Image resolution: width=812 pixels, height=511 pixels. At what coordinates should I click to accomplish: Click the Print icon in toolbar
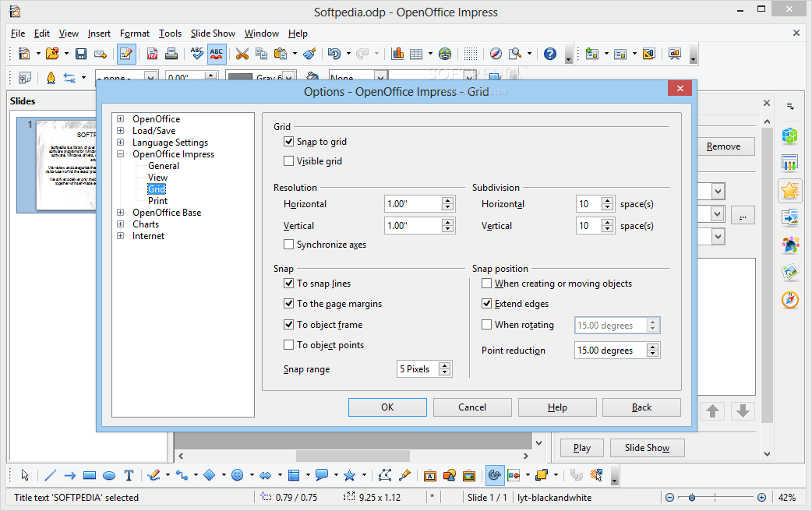point(171,54)
